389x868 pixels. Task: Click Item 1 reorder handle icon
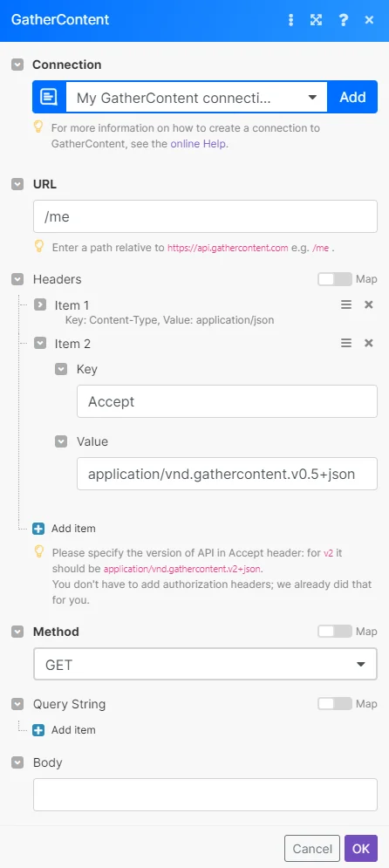tap(346, 304)
